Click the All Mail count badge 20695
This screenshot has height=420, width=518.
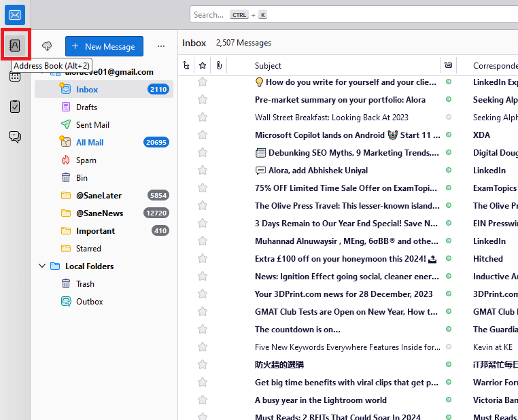point(156,142)
